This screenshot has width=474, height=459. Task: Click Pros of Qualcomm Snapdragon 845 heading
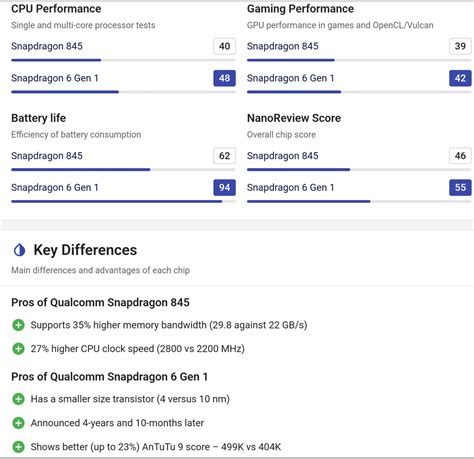(x=100, y=303)
